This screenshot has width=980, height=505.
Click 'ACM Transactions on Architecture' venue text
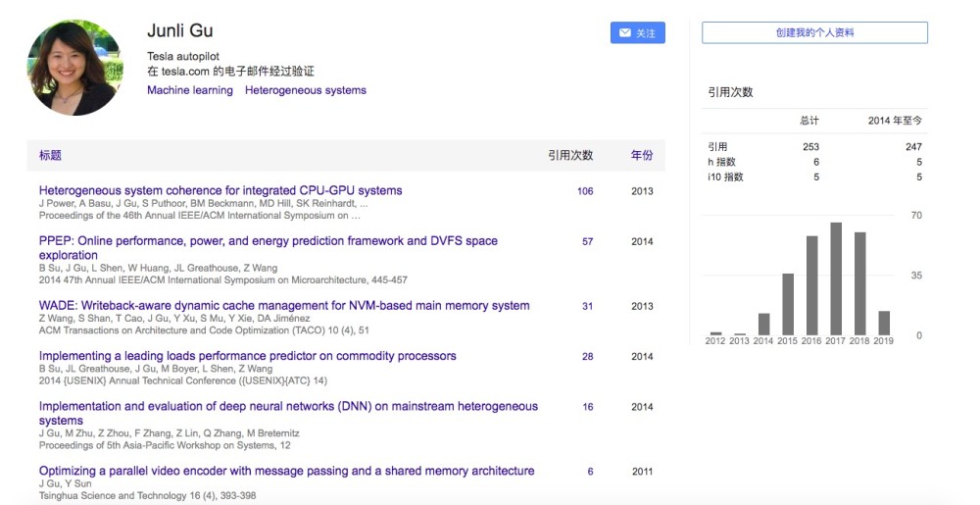click(x=204, y=330)
